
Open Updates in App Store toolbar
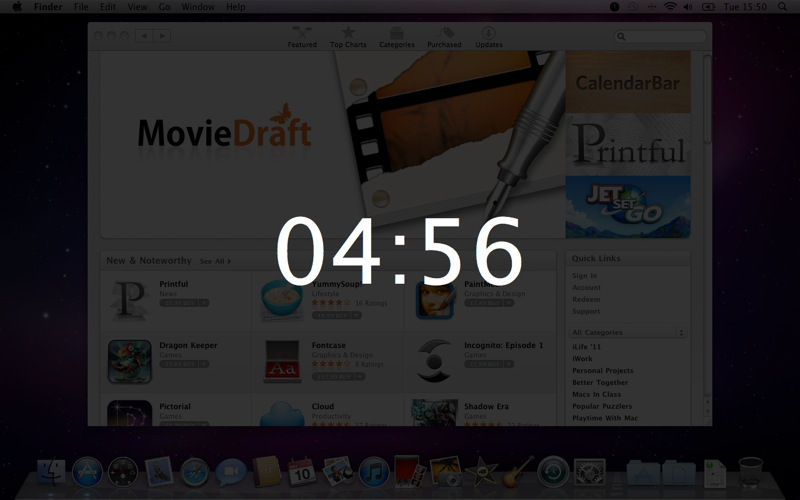click(x=489, y=37)
